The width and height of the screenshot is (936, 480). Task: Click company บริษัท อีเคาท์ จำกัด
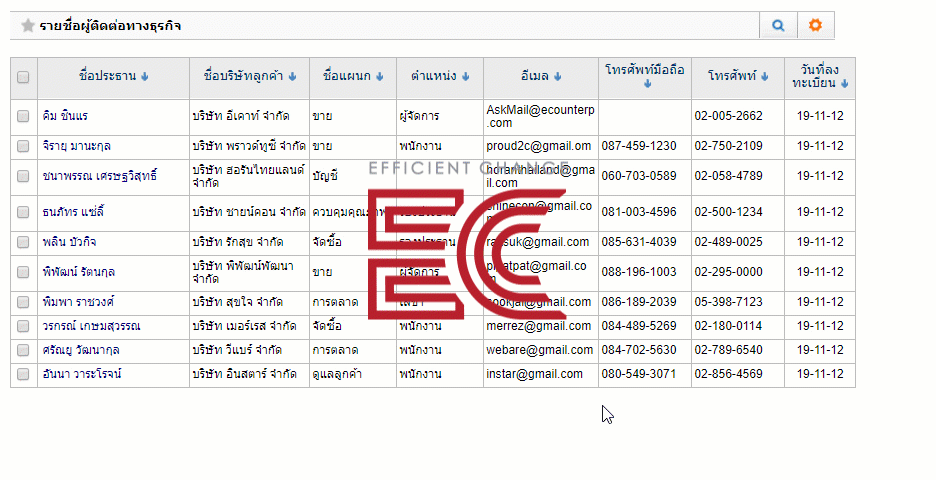click(x=241, y=116)
